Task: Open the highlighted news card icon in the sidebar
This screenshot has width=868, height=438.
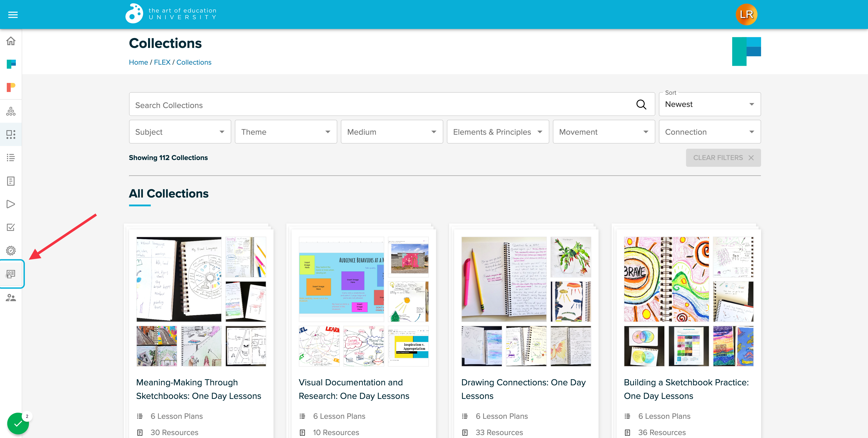Action: pyautogui.click(x=12, y=274)
